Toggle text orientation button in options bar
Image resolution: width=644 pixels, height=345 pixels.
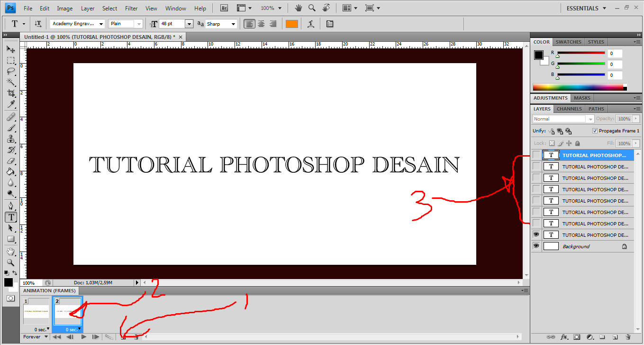pyautogui.click(x=38, y=24)
